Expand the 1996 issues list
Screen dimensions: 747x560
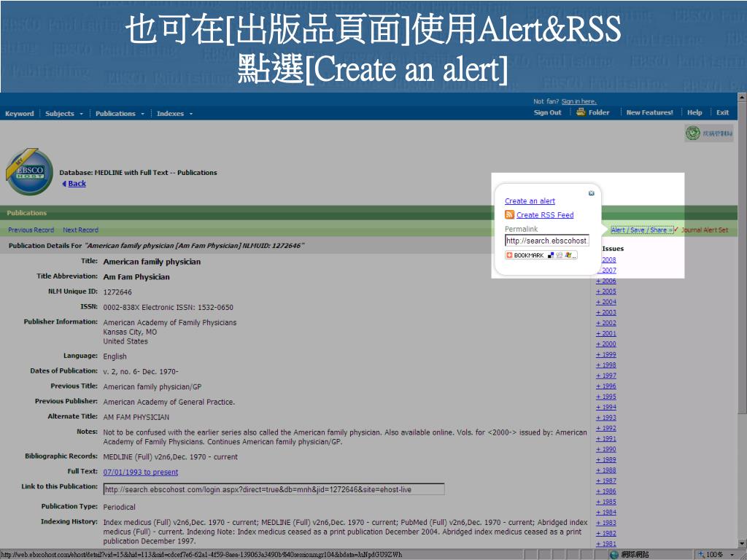pos(606,386)
